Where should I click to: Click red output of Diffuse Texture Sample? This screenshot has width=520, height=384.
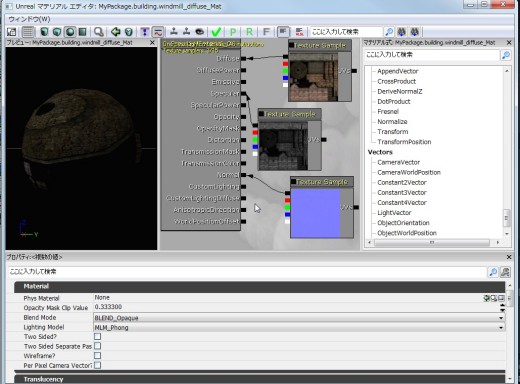tap(285, 64)
